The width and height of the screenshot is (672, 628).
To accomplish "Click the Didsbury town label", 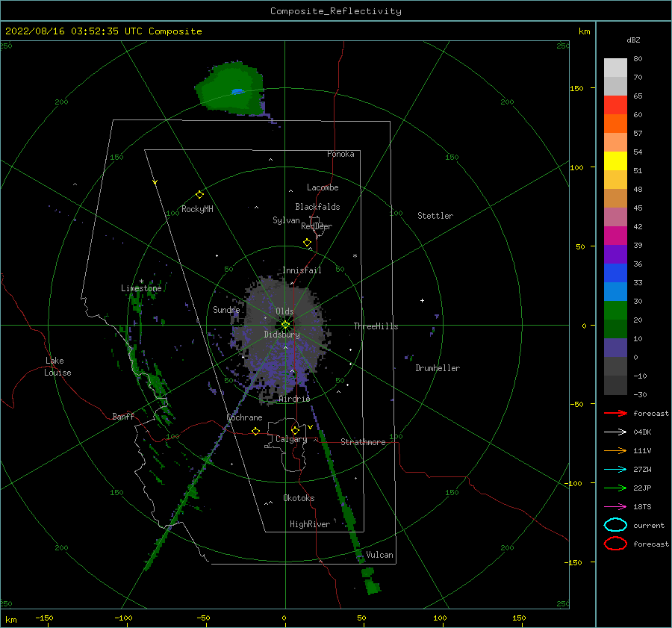I will 281,335.
